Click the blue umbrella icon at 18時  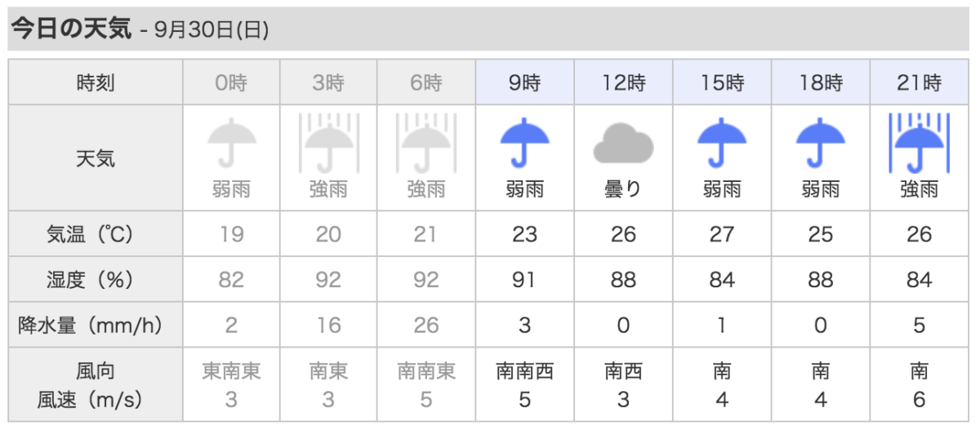(821, 143)
